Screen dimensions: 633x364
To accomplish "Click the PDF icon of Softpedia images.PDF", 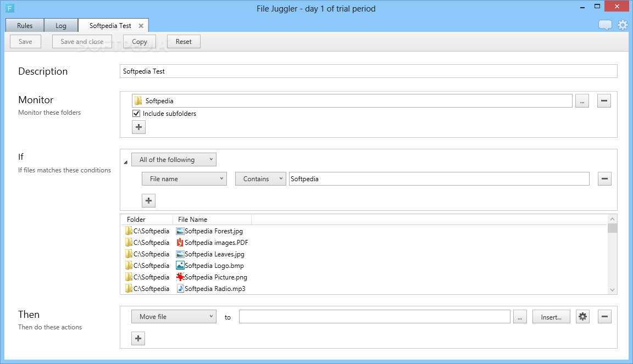I will 180,243.
